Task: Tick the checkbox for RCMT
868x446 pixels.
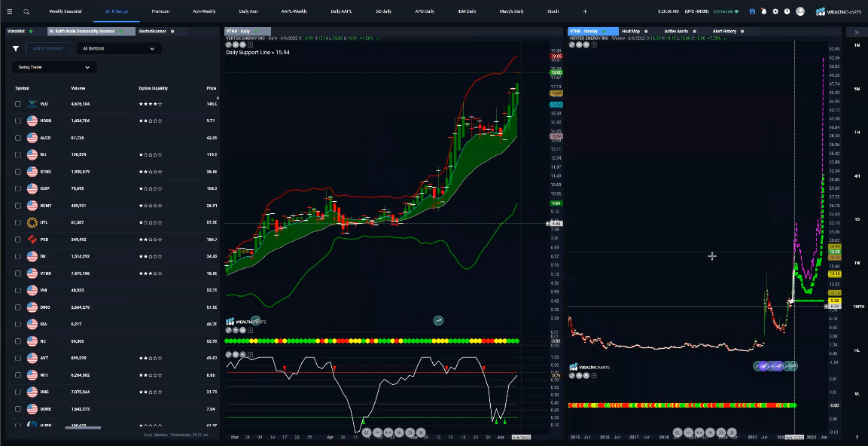Action: (x=18, y=206)
